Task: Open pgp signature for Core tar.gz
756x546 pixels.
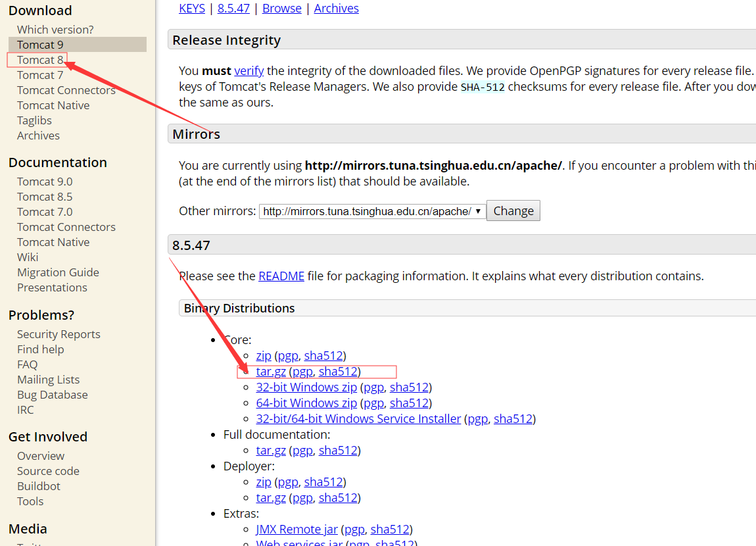Action: tap(303, 372)
